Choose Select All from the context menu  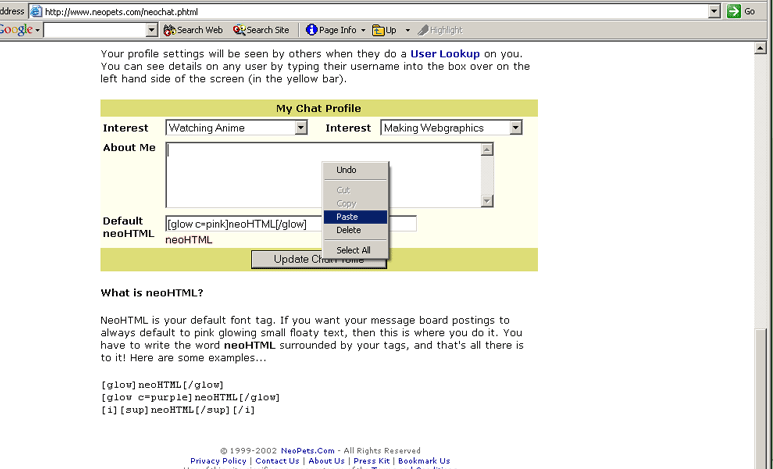point(355,250)
